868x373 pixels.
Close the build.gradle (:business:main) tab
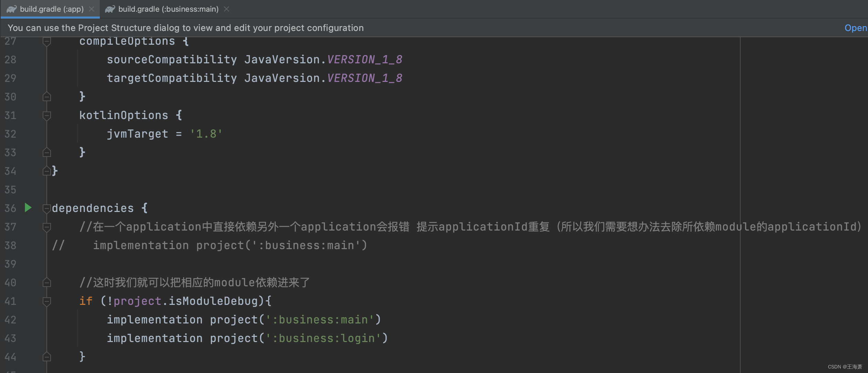[226, 9]
